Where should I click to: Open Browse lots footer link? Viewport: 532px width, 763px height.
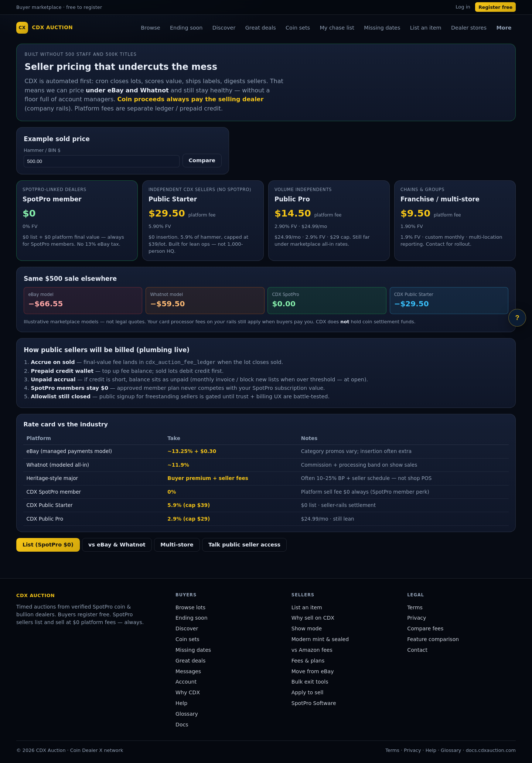[x=190, y=607]
